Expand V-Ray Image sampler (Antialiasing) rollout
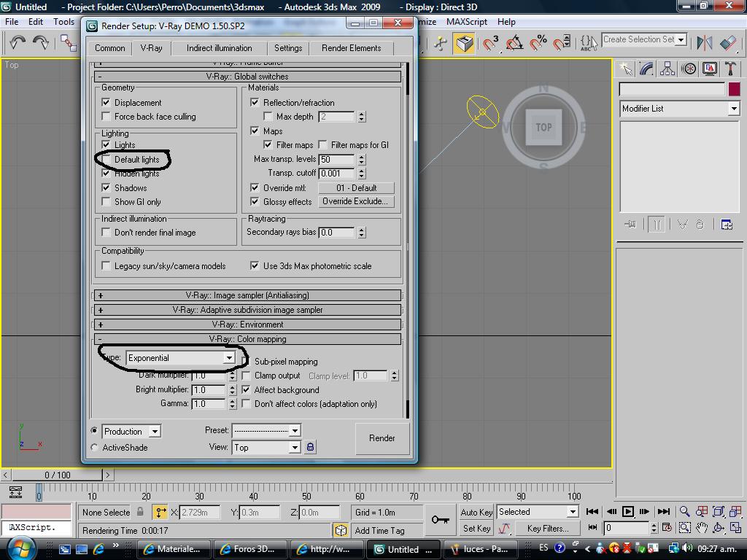 [x=247, y=295]
